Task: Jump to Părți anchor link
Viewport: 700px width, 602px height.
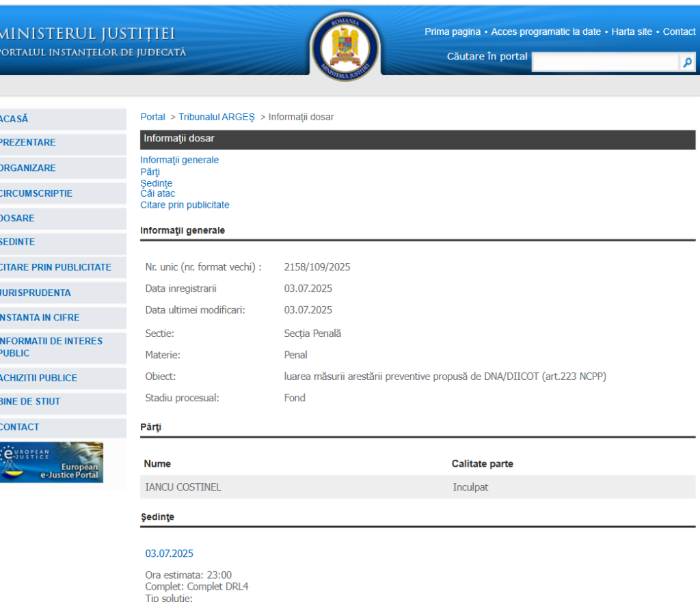Action: tap(150, 172)
